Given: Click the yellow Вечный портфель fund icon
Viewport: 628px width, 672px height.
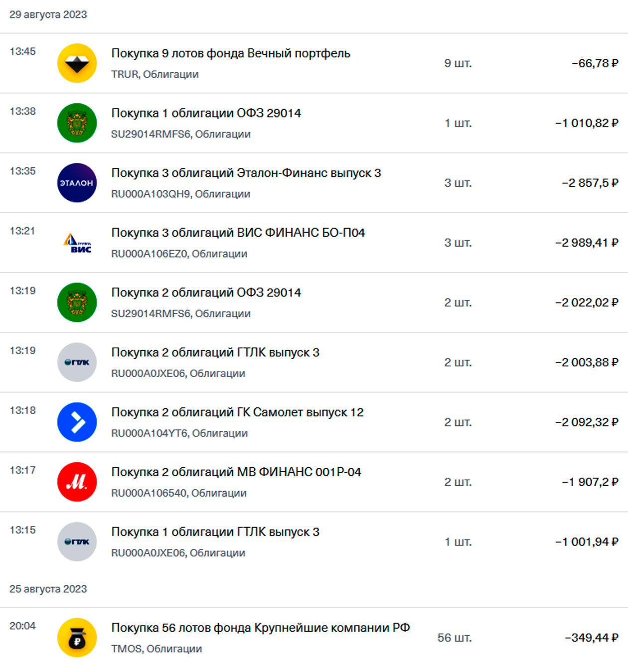Looking at the screenshot, I should click(77, 63).
